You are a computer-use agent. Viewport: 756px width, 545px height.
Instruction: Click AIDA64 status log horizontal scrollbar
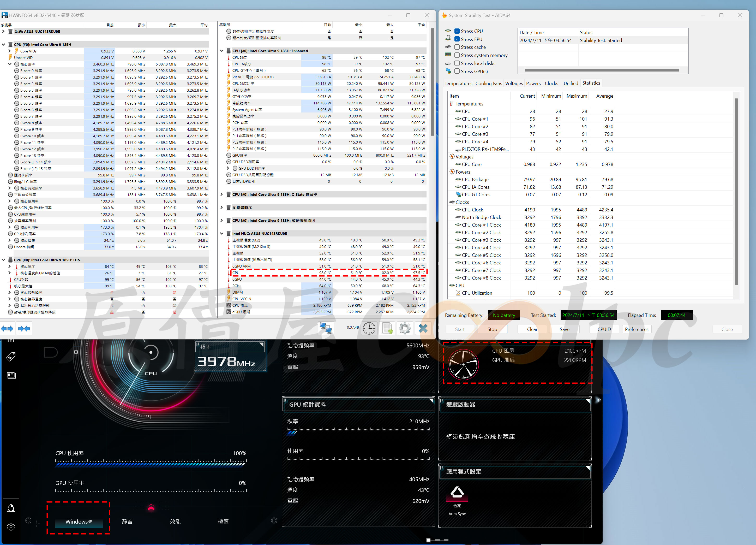tap(602, 70)
